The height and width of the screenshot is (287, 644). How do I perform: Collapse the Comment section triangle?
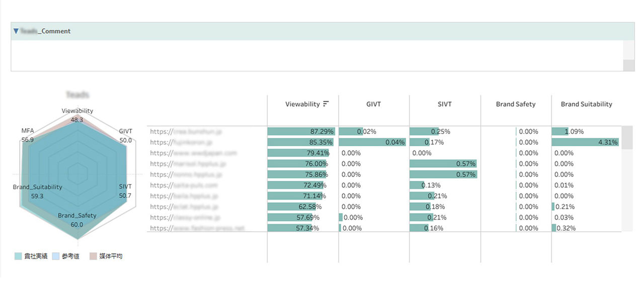coord(16,31)
